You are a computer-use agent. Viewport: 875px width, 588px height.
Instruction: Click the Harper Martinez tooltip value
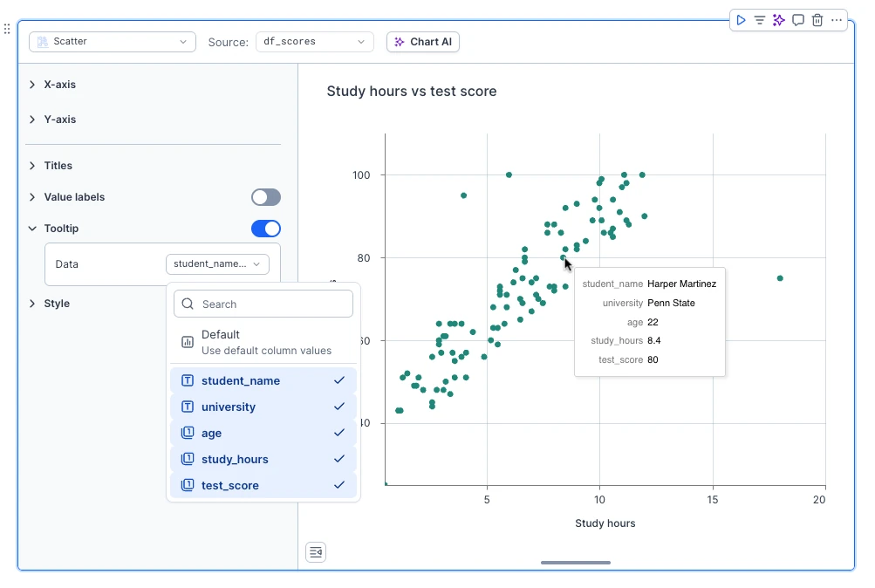point(681,284)
